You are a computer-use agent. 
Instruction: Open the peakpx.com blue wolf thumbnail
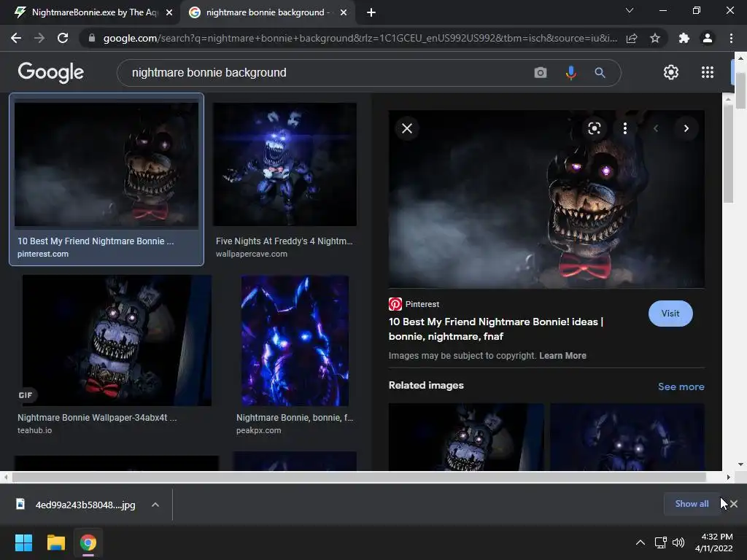295,341
